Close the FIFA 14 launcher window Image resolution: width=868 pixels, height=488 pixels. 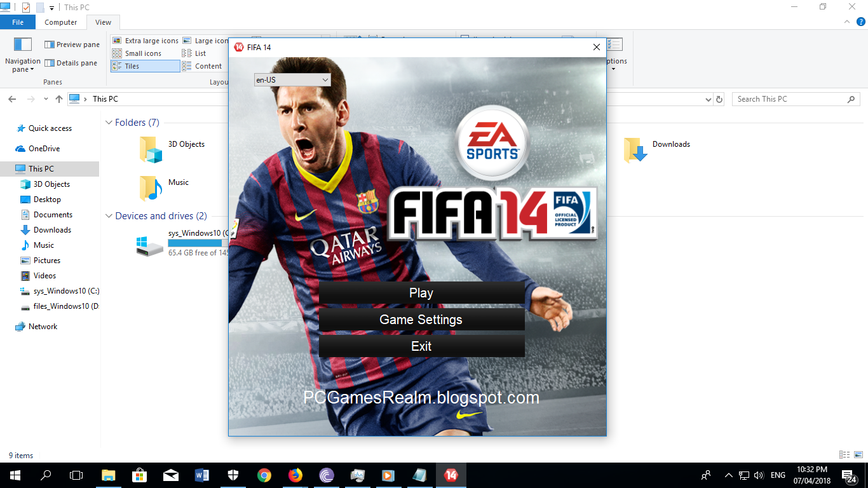tap(596, 47)
